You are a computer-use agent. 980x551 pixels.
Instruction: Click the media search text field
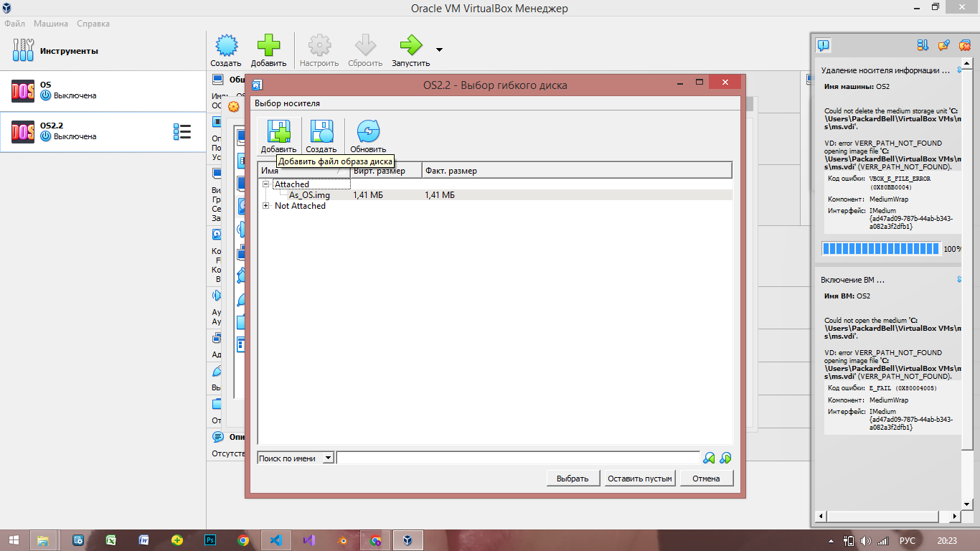(517, 458)
